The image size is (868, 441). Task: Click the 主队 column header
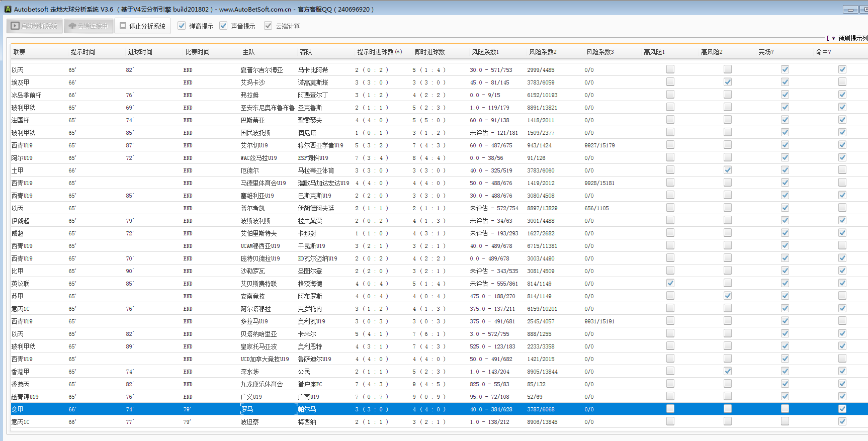click(248, 52)
